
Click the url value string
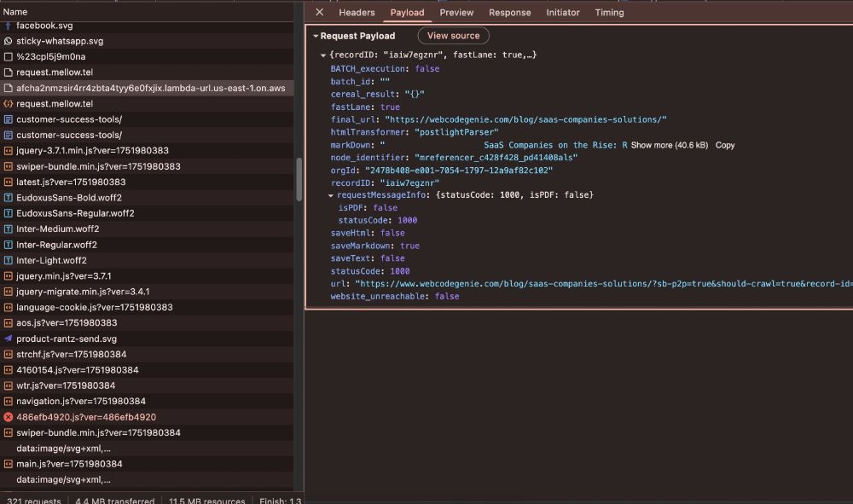pos(604,284)
